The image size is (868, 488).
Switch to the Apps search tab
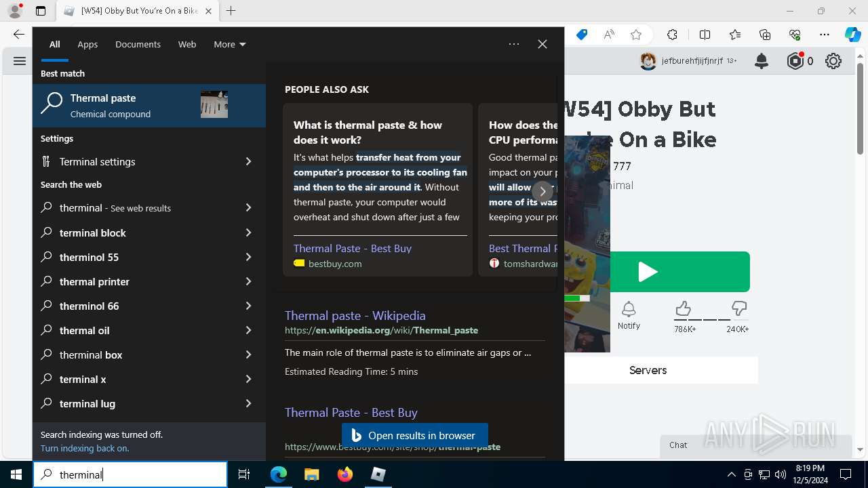click(x=87, y=44)
